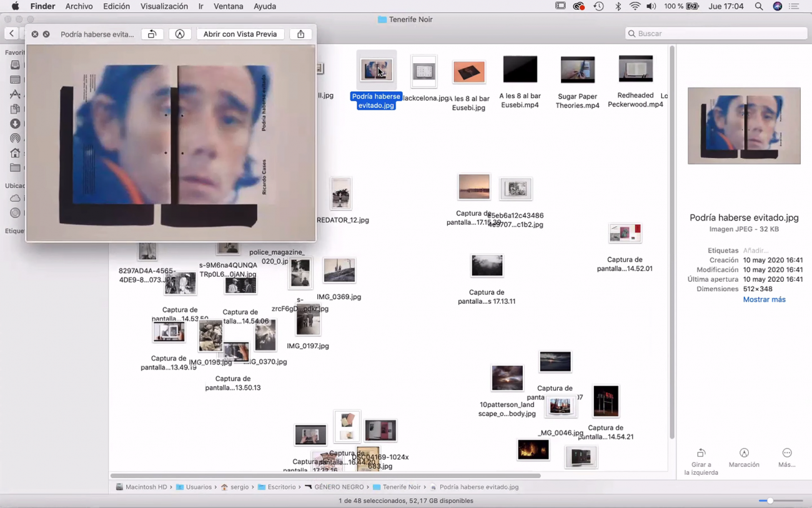This screenshot has width=812, height=508.
Task: Open Documents icon in Finder sidebar
Action: tap(16, 109)
